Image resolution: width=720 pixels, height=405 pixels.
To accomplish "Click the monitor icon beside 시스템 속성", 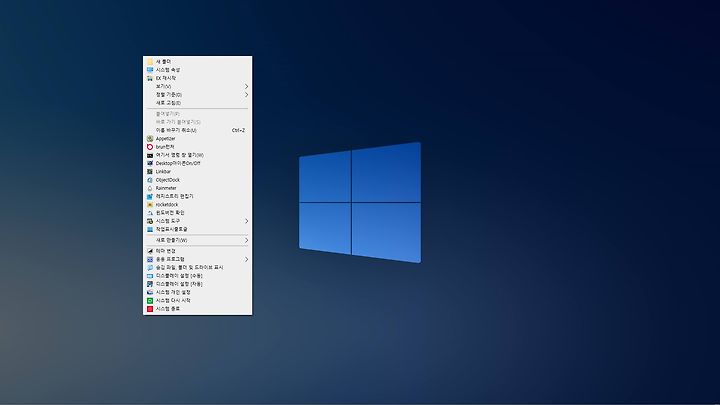I will tap(150, 70).
